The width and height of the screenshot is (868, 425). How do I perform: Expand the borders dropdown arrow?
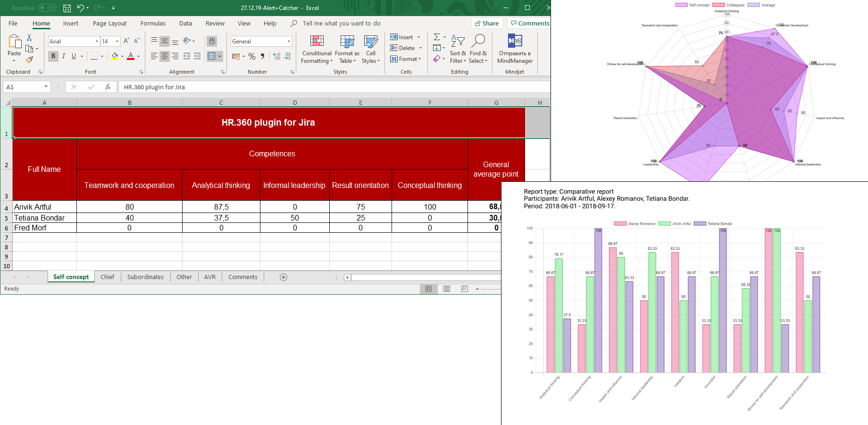tap(102, 56)
